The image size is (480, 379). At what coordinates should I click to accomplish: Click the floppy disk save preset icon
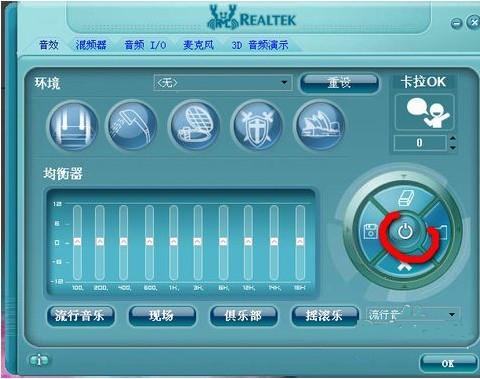(370, 231)
